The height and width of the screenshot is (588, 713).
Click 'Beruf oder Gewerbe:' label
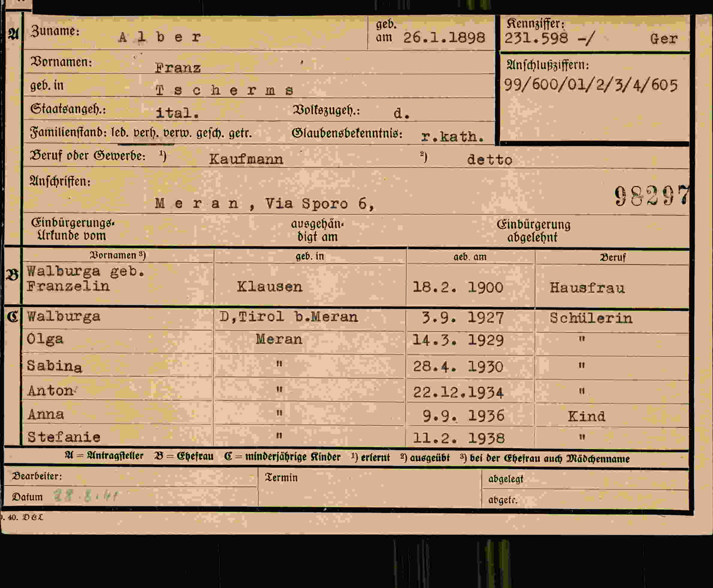tap(88, 156)
